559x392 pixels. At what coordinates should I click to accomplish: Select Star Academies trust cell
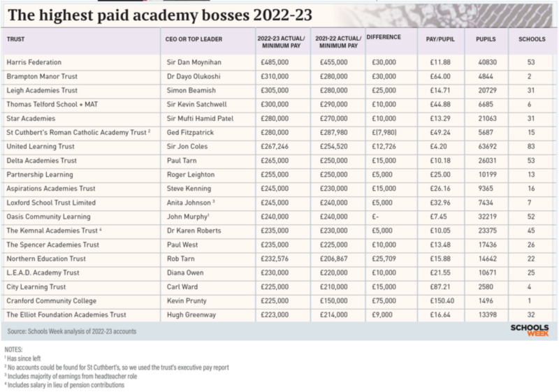(31, 118)
